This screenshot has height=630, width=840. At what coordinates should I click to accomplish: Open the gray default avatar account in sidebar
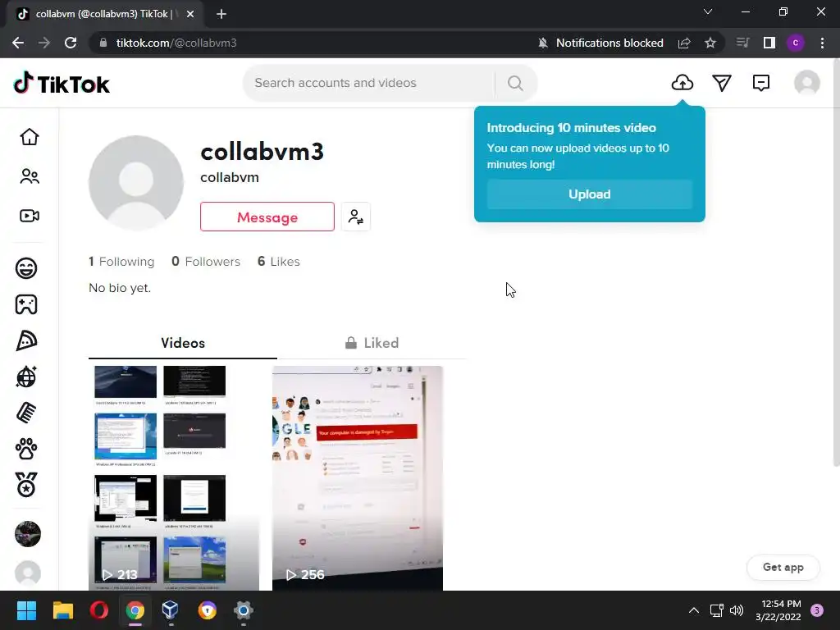tap(28, 573)
